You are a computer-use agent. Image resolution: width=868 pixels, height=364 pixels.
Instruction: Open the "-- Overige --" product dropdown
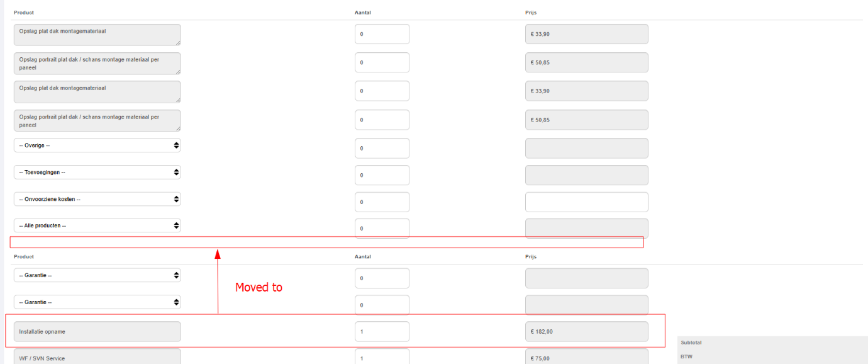coord(97,145)
